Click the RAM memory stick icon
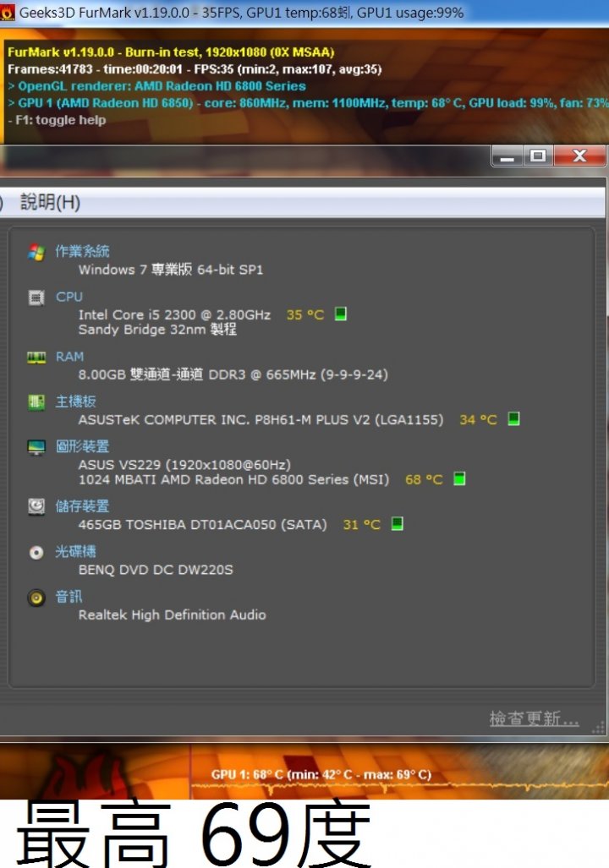This screenshot has height=868, width=609. 36,358
